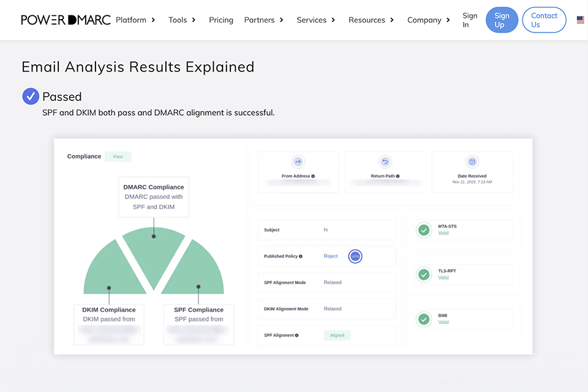Open the Tools menu
This screenshot has width=588, height=392.
[x=178, y=20]
